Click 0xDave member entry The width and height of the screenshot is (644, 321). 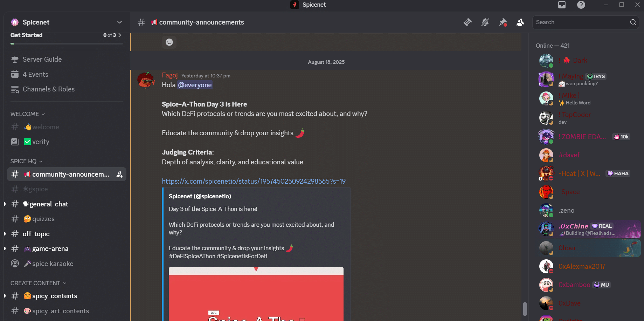(589, 303)
